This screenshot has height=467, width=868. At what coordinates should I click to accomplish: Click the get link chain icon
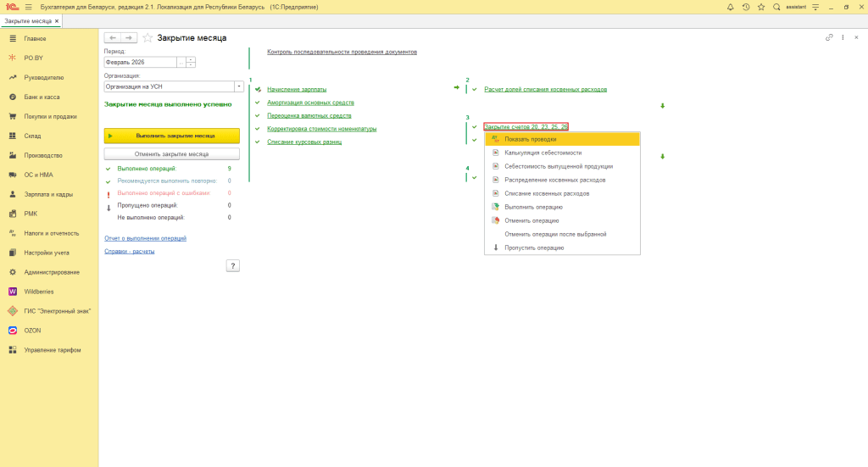[829, 37]
